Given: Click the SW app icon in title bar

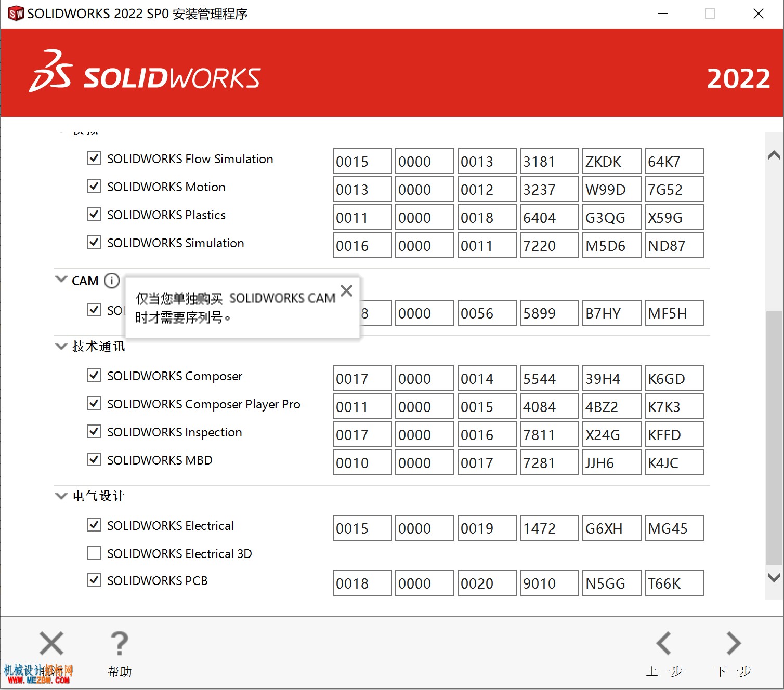Looking at the screenshot, I should tap(16, 14).
